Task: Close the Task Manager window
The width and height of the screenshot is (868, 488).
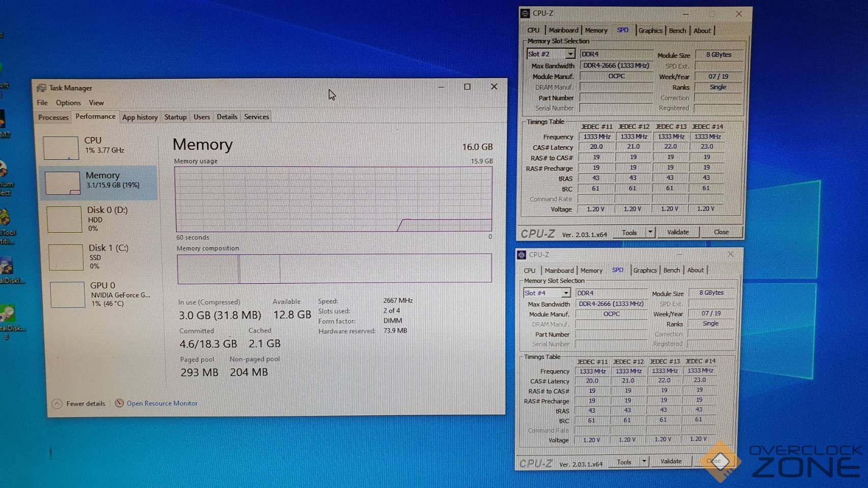Action: click(x=494, y=87)
